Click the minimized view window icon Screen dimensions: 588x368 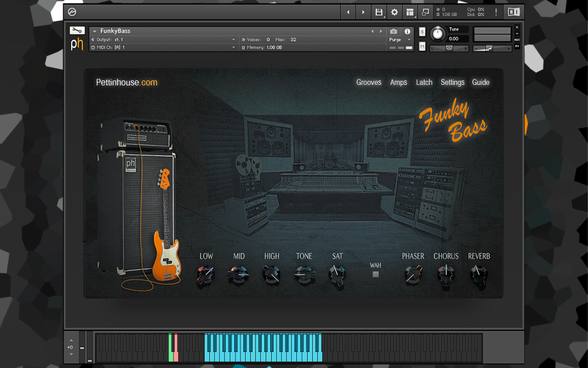(425, 12)
